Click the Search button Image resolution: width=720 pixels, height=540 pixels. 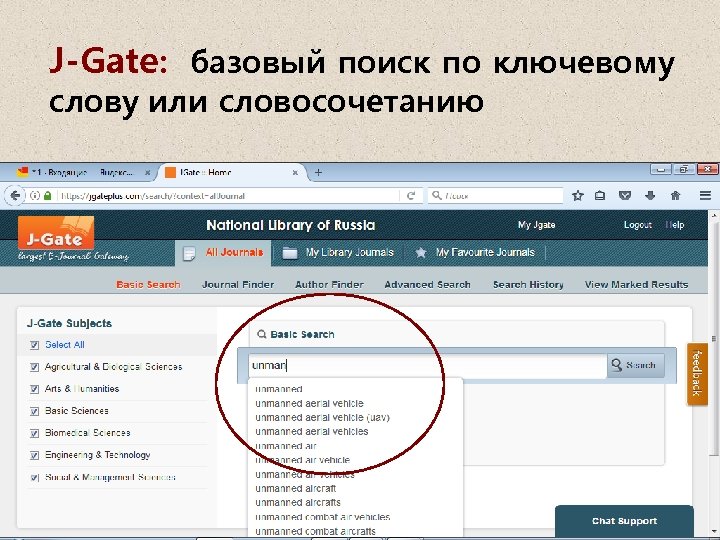(636, 366)
